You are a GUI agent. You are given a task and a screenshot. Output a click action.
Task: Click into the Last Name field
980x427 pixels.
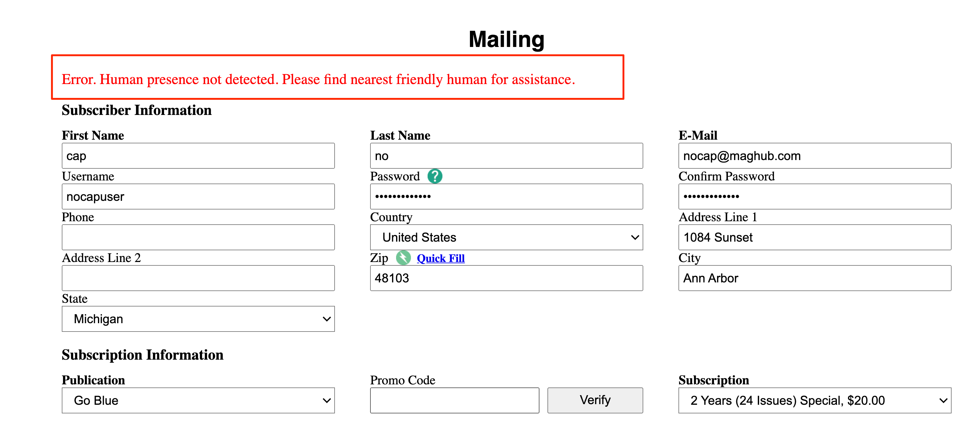(x=506, y=156)
